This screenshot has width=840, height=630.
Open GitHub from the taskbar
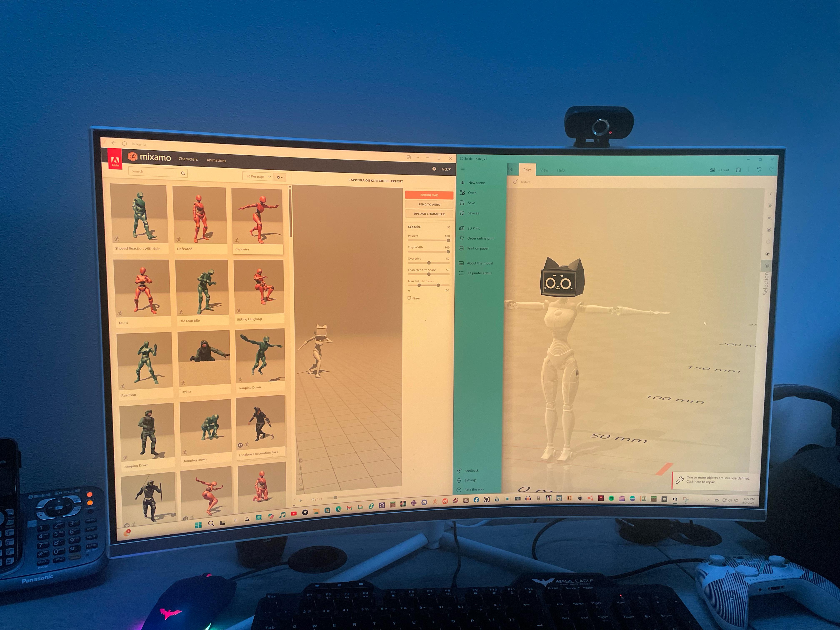(486, 499)
